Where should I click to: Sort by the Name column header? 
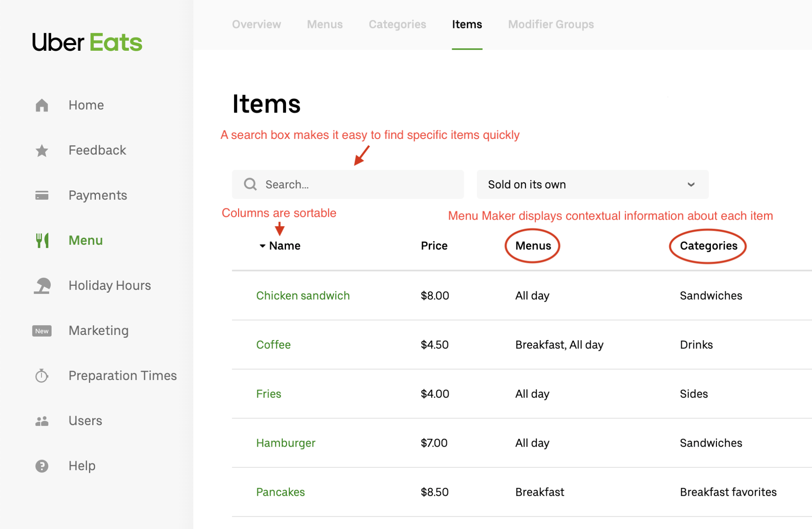click(x=284, y=246)
